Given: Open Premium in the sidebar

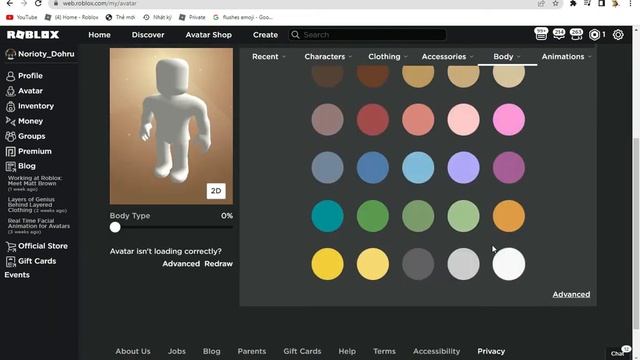Looking at the screenshot, I should click(x=29, y=151).
